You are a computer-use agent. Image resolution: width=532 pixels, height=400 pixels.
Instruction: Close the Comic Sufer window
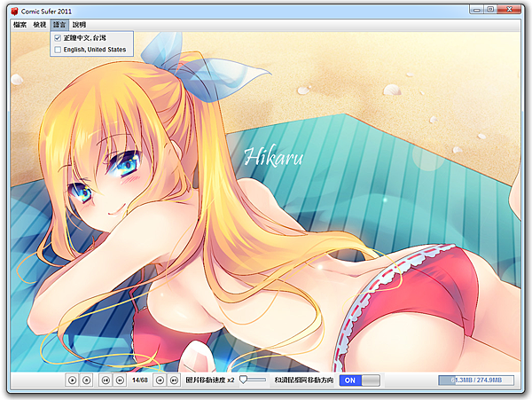click(x=509, y=10)
